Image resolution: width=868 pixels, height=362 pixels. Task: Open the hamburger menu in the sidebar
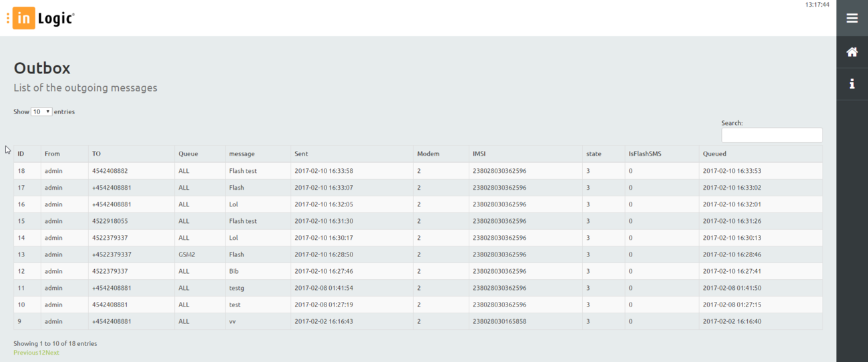point(852,18)
